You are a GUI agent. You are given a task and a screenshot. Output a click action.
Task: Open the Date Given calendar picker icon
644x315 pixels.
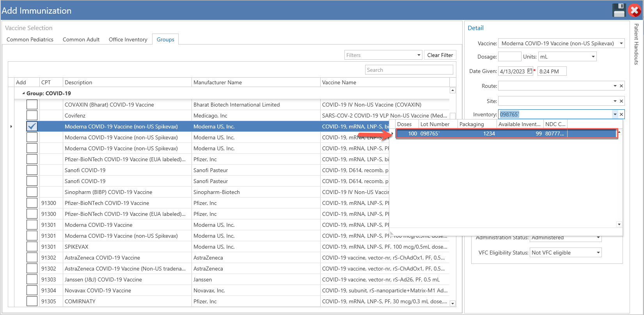[x=530, y=71]
